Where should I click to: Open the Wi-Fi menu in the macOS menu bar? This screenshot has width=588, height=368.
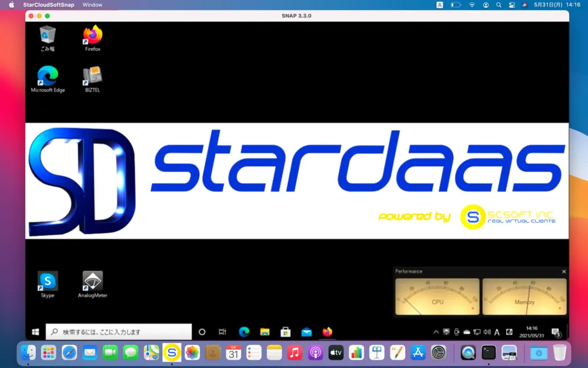[472, 5]
